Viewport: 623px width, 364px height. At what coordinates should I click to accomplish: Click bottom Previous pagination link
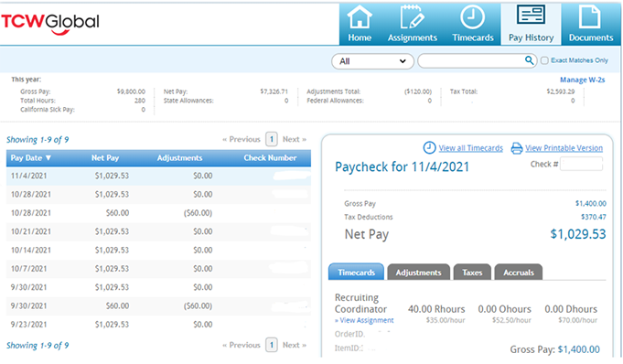click(x=242, y=345)
